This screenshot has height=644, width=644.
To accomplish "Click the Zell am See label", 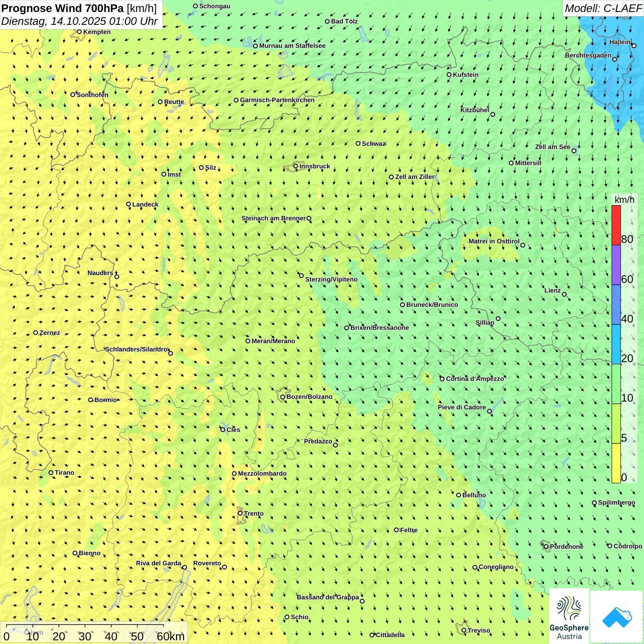I will tap(552, 147).
